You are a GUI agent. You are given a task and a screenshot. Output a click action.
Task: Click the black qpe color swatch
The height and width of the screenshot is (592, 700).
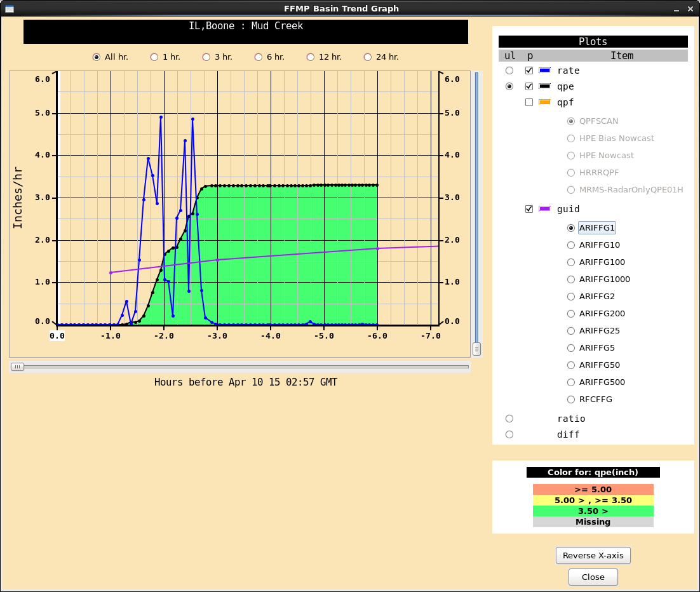pos(544,86)
